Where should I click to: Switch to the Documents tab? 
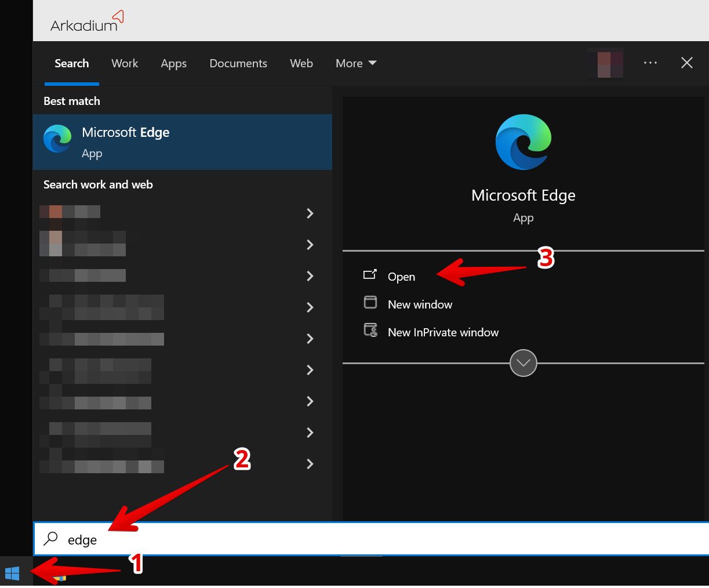coord(238,63)
